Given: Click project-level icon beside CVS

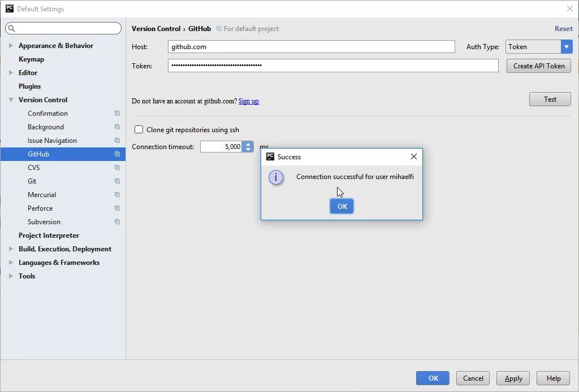Looking at the screenshot, I should click(117, 167).
